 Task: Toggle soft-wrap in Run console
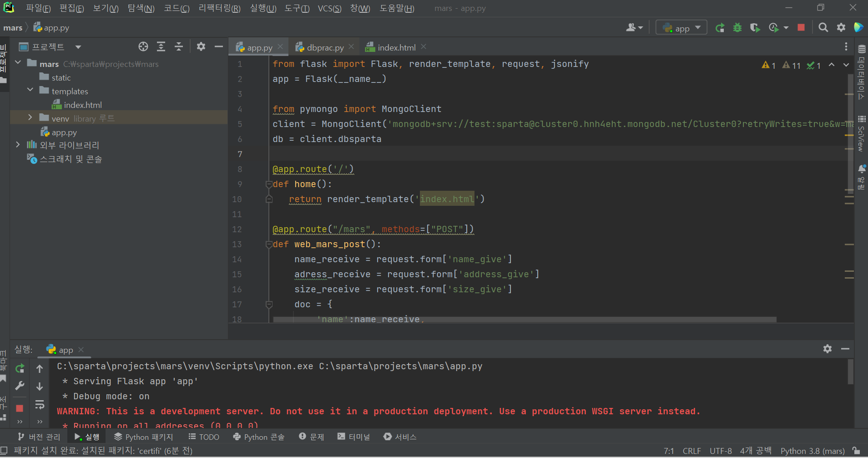[40, 405]
